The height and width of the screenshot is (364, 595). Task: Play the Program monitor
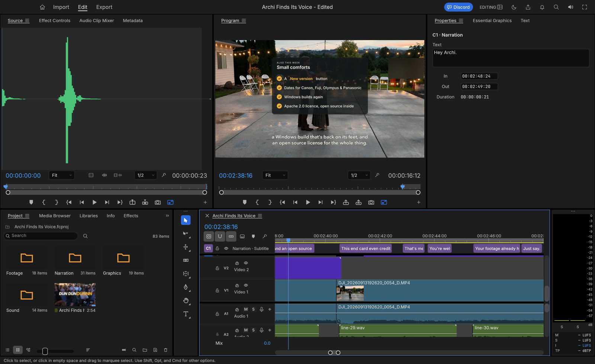[308, 202]
